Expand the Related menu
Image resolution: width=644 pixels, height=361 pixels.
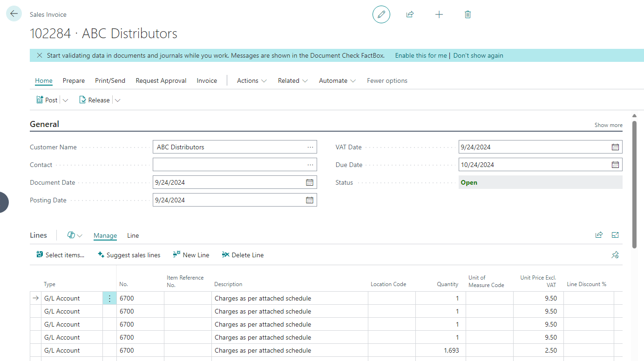point(293,80)
